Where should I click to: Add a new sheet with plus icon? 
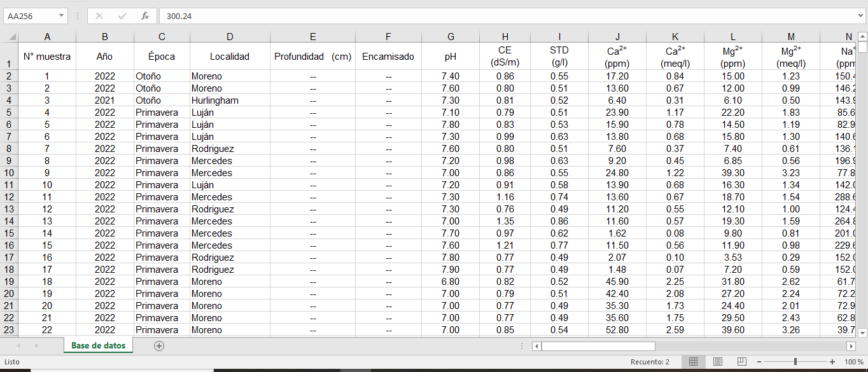159,346
